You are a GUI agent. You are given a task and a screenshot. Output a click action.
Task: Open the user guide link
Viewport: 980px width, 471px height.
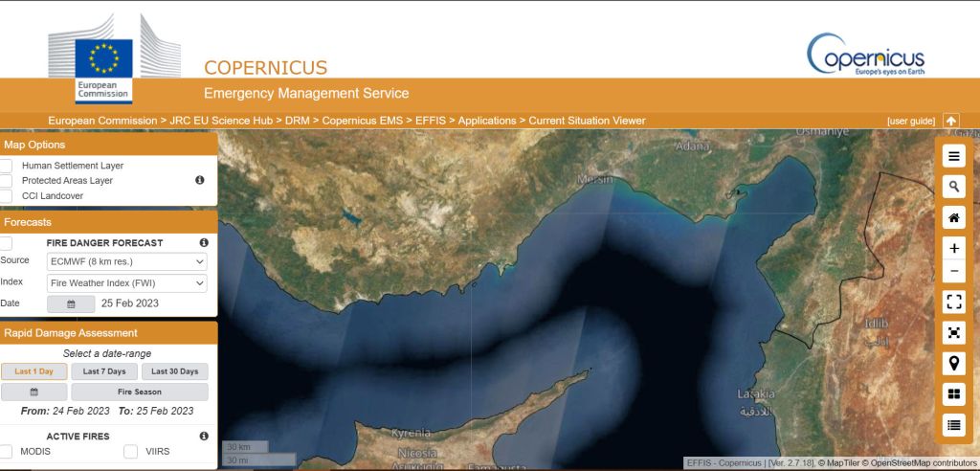coord(910,121)
